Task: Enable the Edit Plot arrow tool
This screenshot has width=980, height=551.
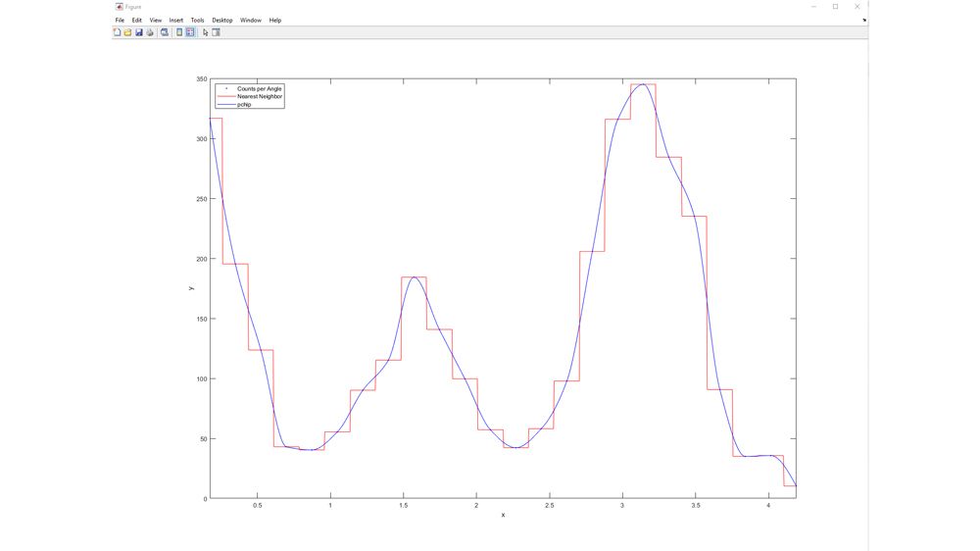Action: (206, 32)
